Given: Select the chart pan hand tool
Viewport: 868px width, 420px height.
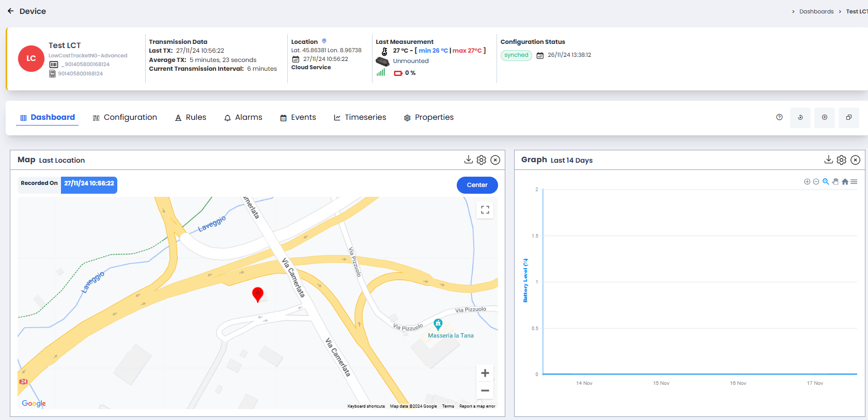Looking at the screenshot, I should (835, 181).
